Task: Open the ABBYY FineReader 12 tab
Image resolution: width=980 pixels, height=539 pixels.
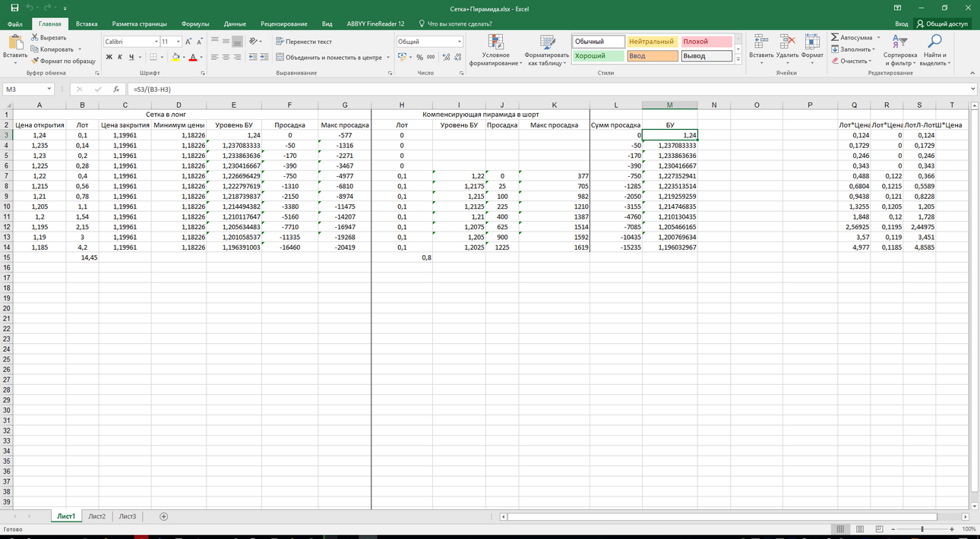Action: [x=375, y=24]
